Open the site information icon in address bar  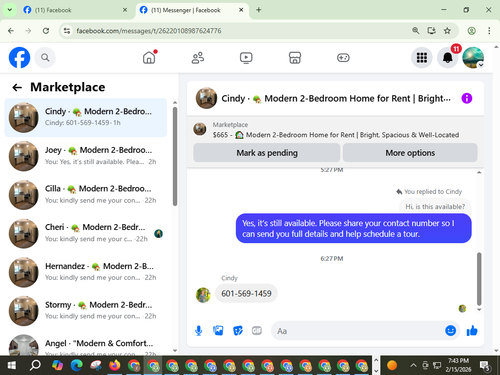(x=67, y=31)
